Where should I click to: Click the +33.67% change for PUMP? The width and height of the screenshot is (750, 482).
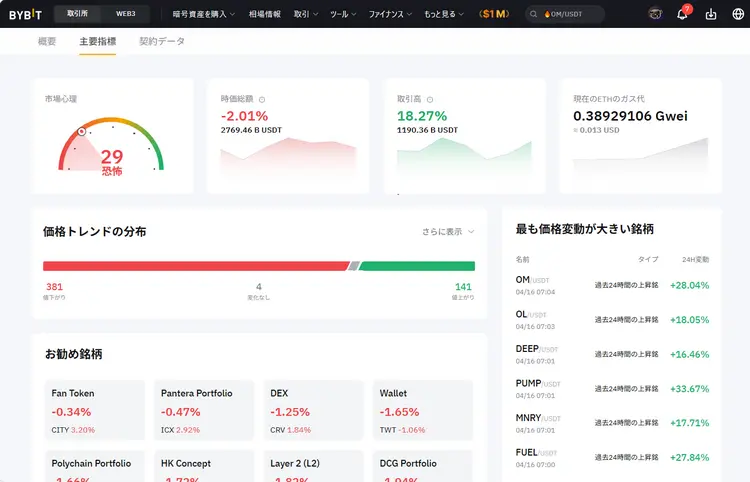pyautogui.click(x=689, y=389)
